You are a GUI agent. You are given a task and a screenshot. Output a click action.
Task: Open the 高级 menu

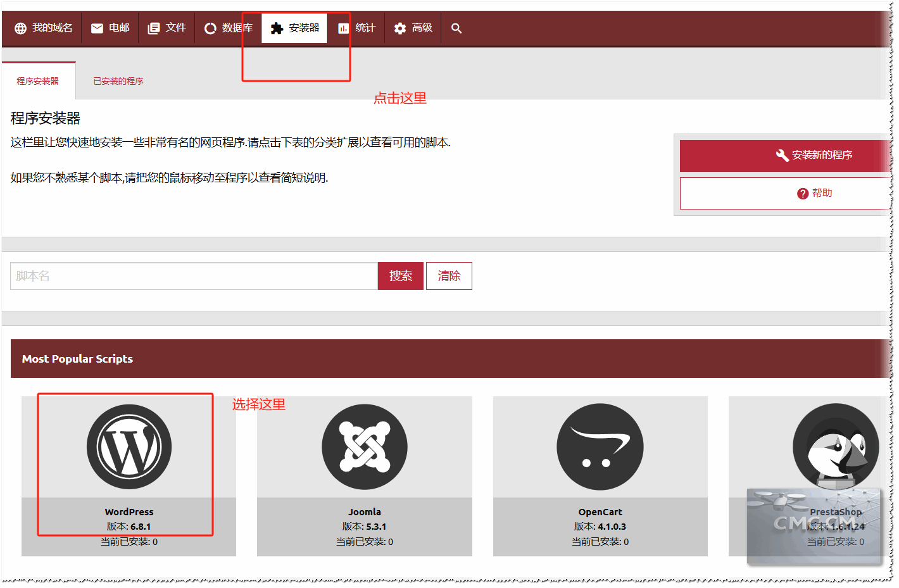[x=413, y=28]
